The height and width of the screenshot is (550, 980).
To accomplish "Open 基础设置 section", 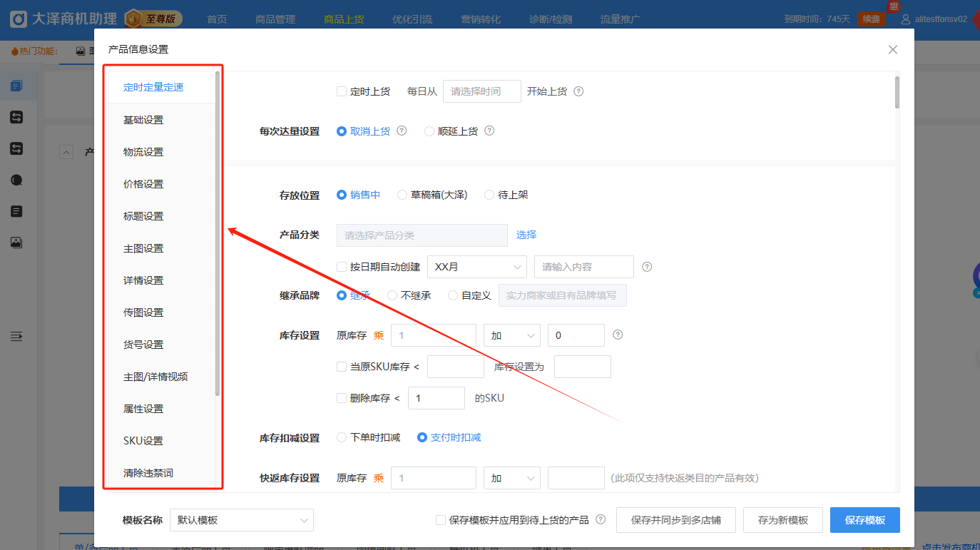I will [143, 120].
